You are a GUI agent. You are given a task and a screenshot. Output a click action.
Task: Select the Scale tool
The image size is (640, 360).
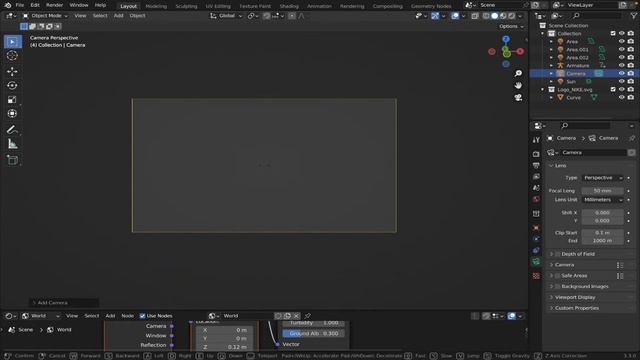coord(12,100)
